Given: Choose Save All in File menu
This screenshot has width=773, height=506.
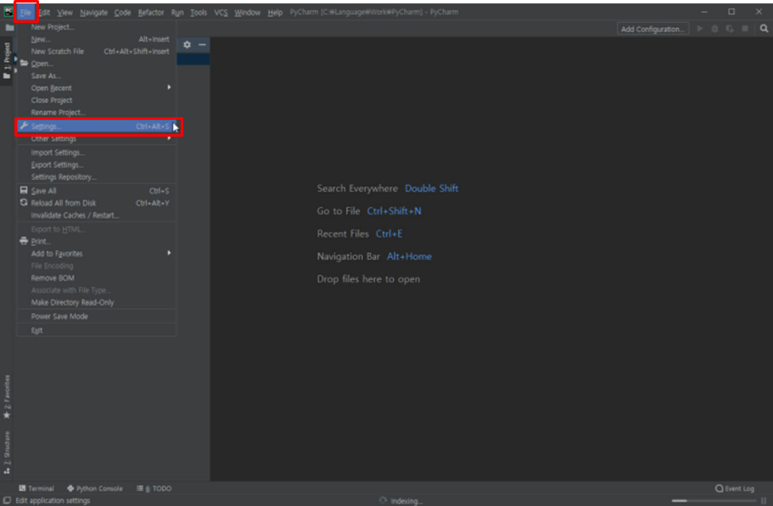Looking at the screenshot, I should [x=97, y=191].
